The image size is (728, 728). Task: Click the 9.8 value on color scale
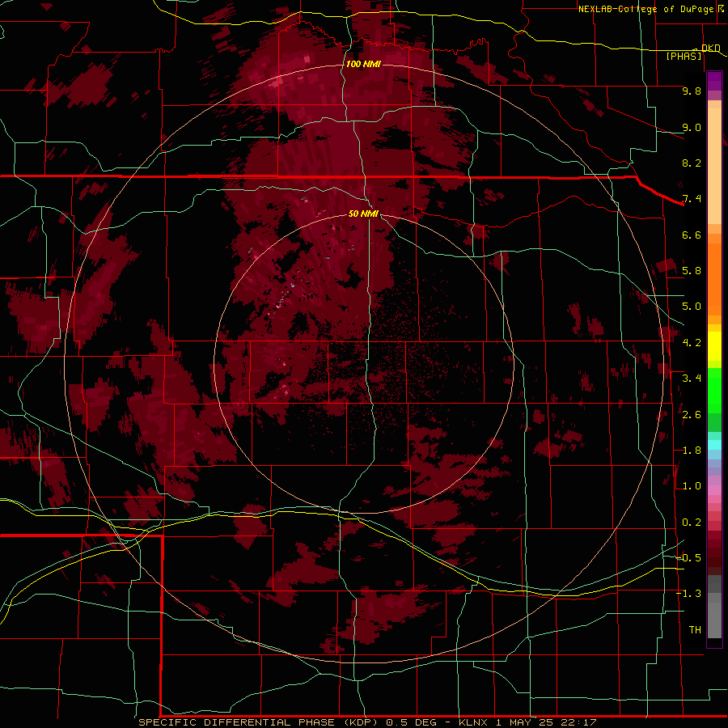[x=692, y=91]
